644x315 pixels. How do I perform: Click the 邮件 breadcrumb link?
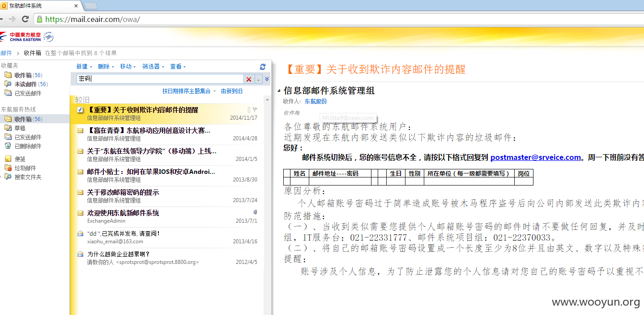point(6,53)
